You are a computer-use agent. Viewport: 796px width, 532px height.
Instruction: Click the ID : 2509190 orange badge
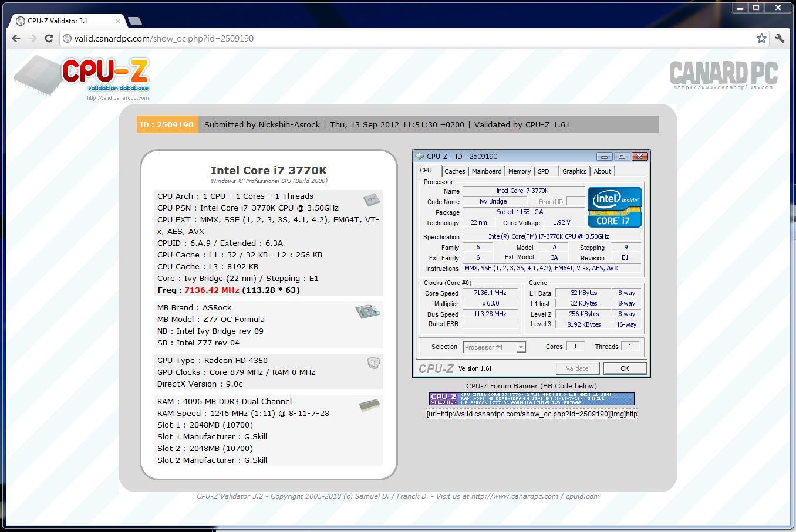(167, 124)
